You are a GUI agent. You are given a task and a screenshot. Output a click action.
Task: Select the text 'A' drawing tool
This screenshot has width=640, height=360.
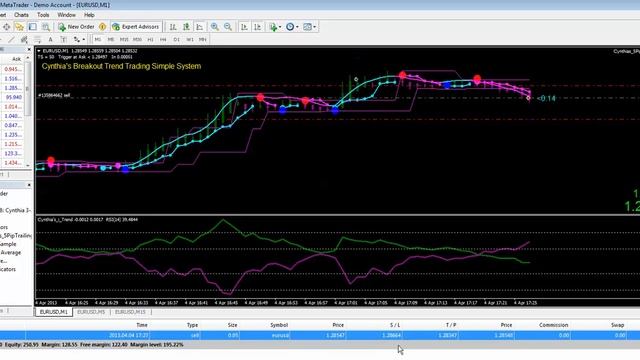pyautogui.click(x=50, y=40)
